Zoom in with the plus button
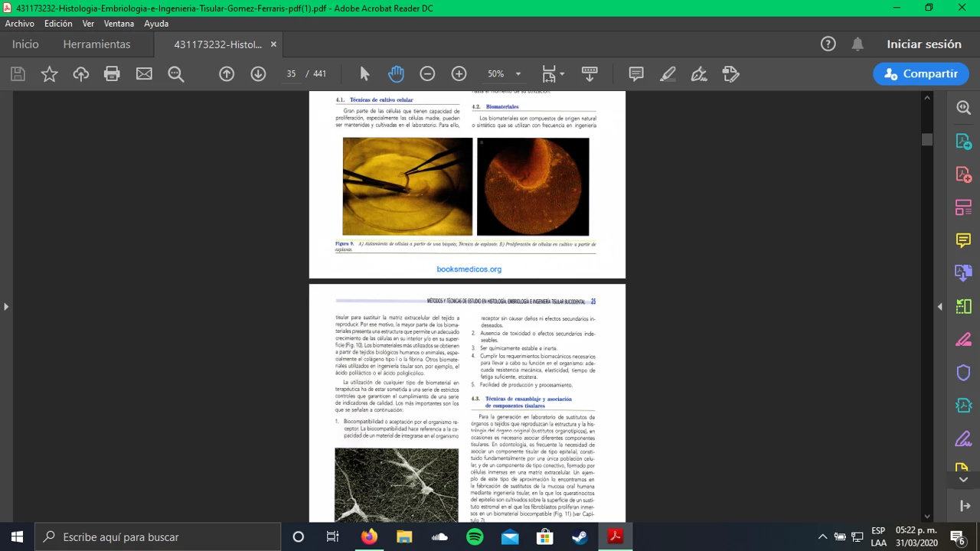This screenshot has width=980, height=551. click(x=459, y=74)
